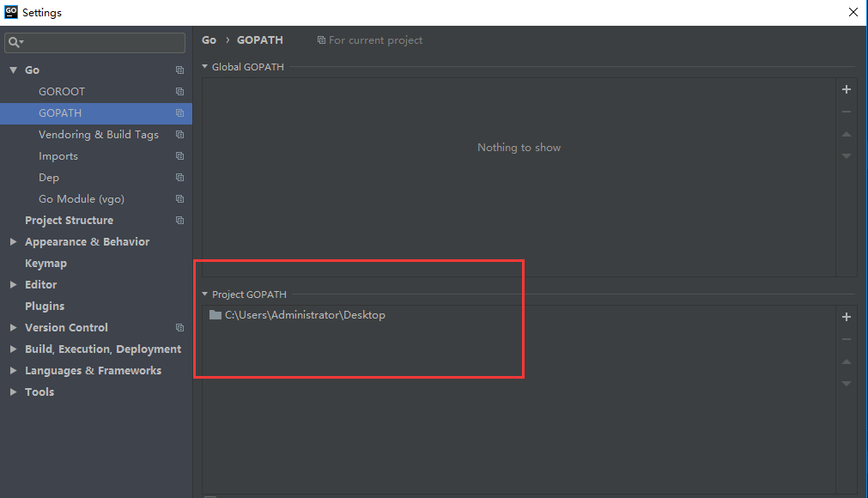Expand Appearance & Behavior settings node
Image resolution: width=868 pixels, height=498 pixels.
[x=13, y=242]
